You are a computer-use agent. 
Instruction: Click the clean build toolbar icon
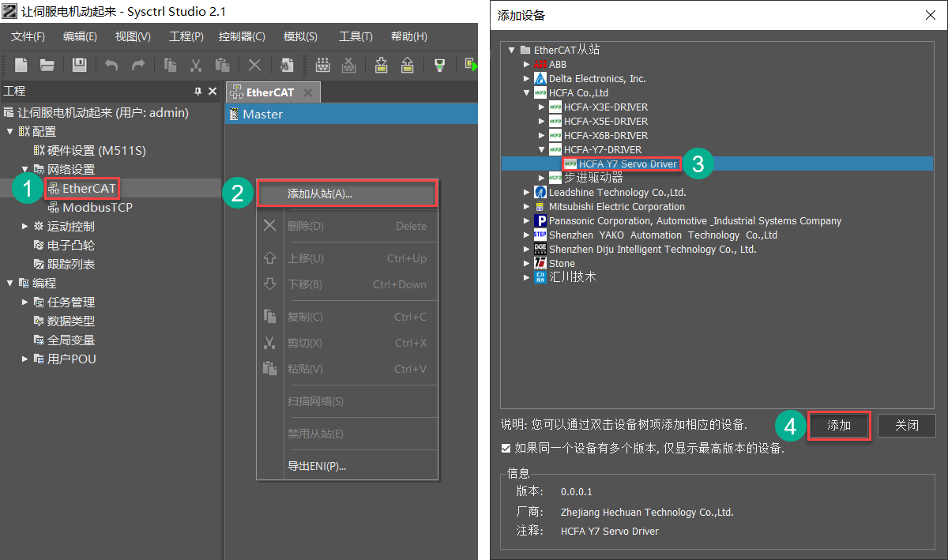point(349,65)
